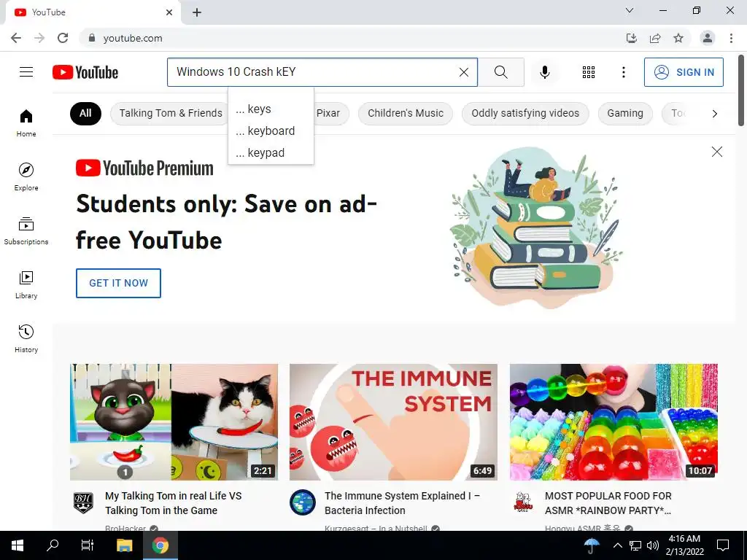Screen dimensions: 747x560
Task: Open Subscriptions in the sidebar
Action: pos(26,230)
